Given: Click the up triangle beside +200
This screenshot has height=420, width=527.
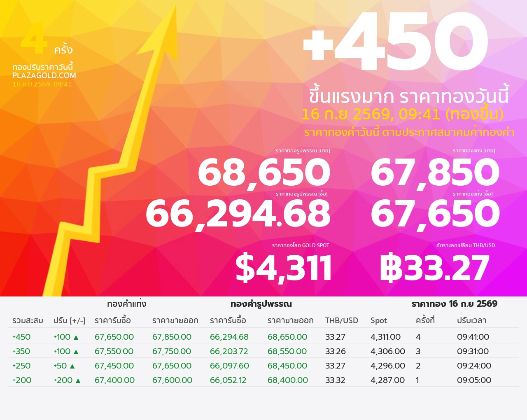Looking at the screenshot, I should pos(78,380).
